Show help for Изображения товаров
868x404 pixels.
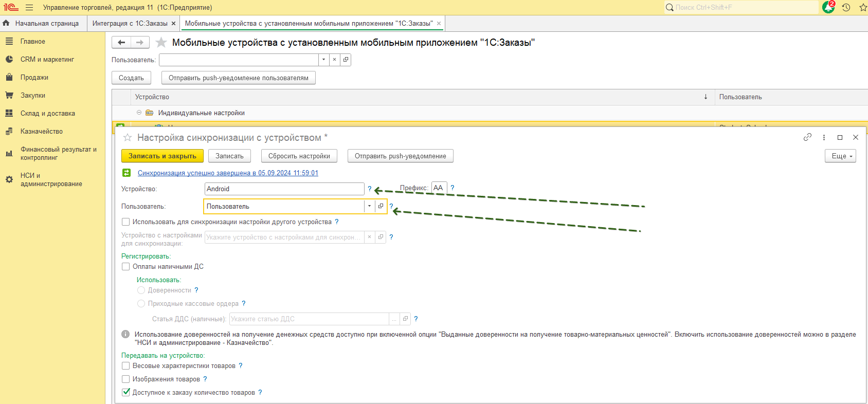point(205,379)
